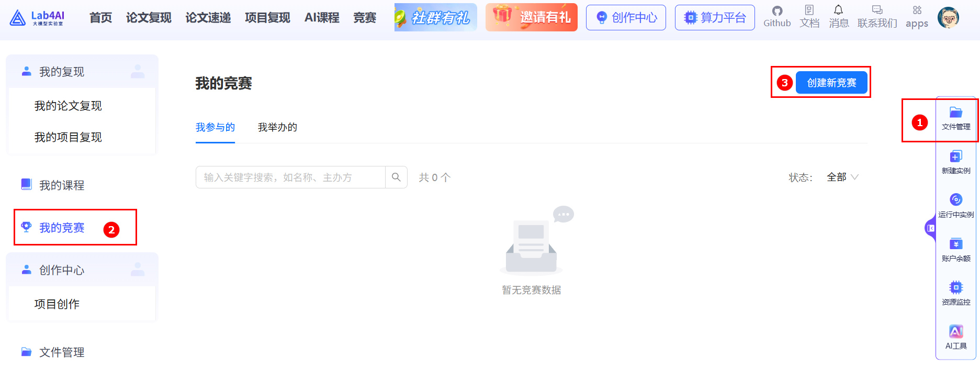Viewport: 980px width, 380px height.
Task: Open 资源监控 in right toolbar
Action: [956, 294]
